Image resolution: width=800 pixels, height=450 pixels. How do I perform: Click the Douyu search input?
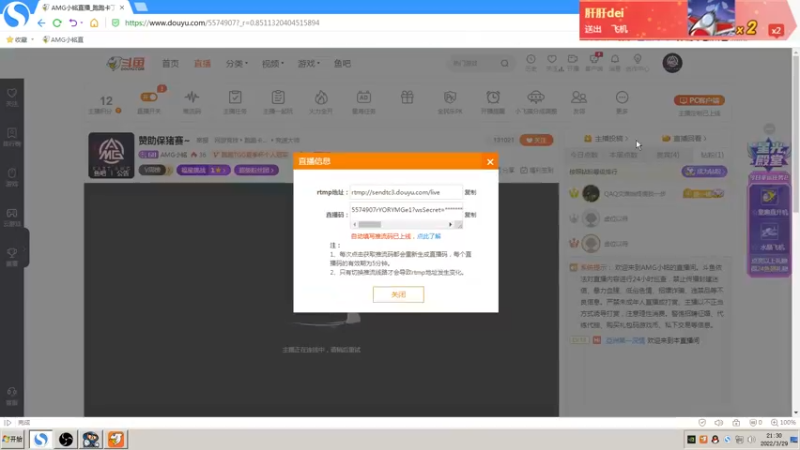coord(472,63)
